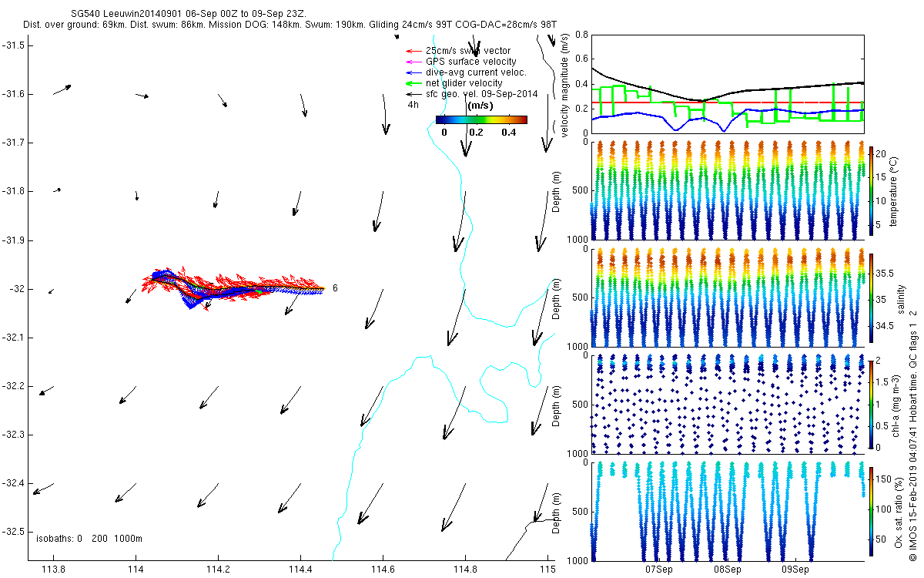Image resolution: width=924 pixels, height=578 pixels.
Task: Click the '6' label at the glider track end
Action: click(335, 288)
